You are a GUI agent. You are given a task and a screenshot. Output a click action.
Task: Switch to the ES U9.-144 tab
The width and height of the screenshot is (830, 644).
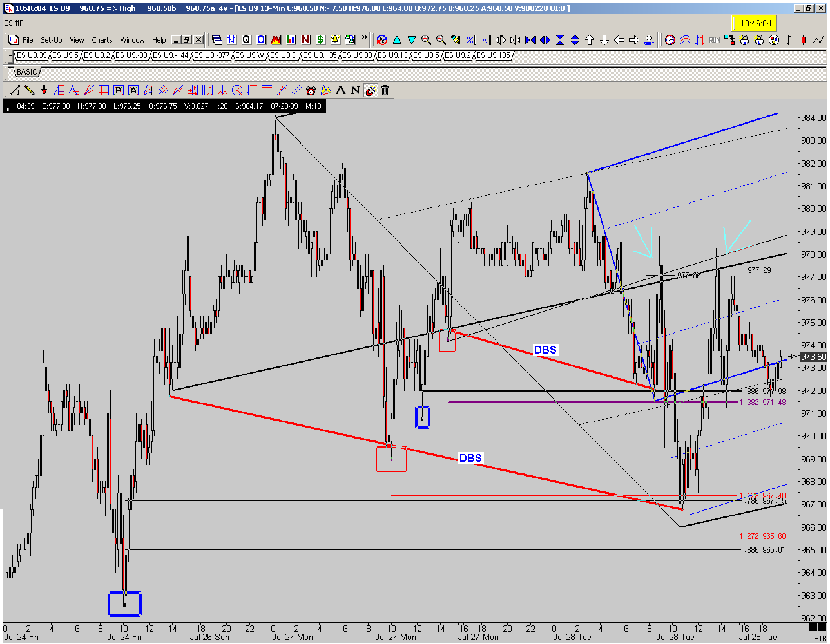171,55
